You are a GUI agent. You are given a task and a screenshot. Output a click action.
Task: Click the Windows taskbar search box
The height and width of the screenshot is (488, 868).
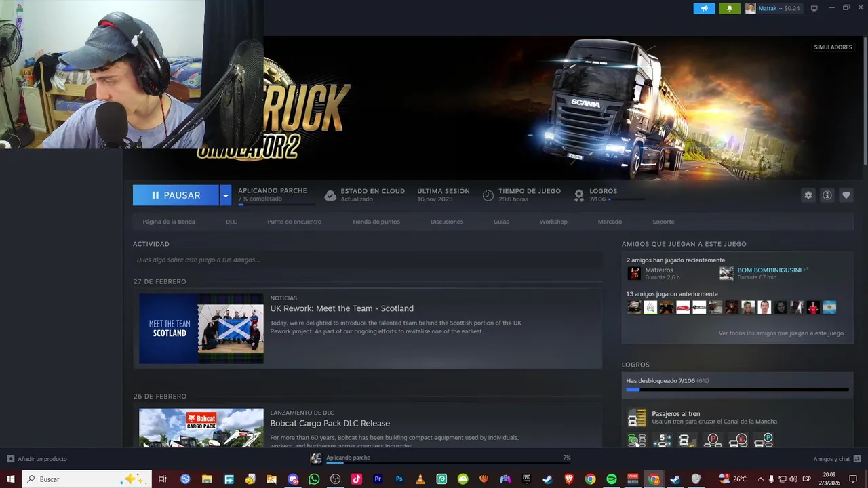coord(87,479)
